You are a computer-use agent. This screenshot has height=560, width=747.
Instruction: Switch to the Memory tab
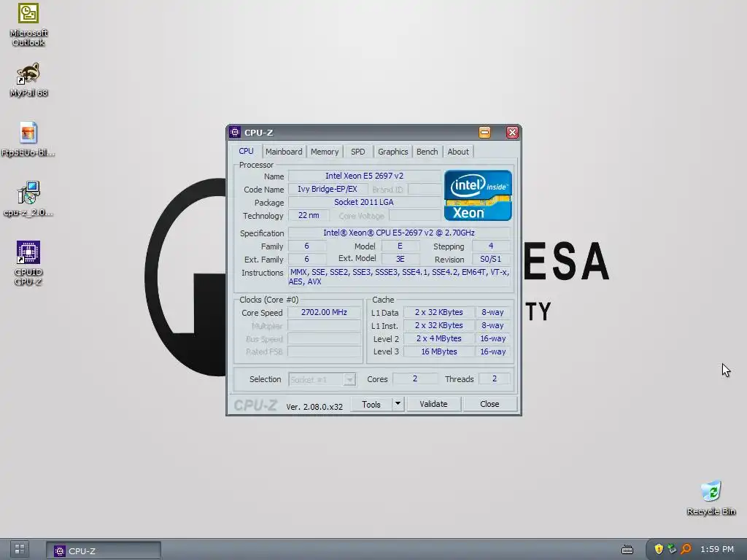click(325, 152)
